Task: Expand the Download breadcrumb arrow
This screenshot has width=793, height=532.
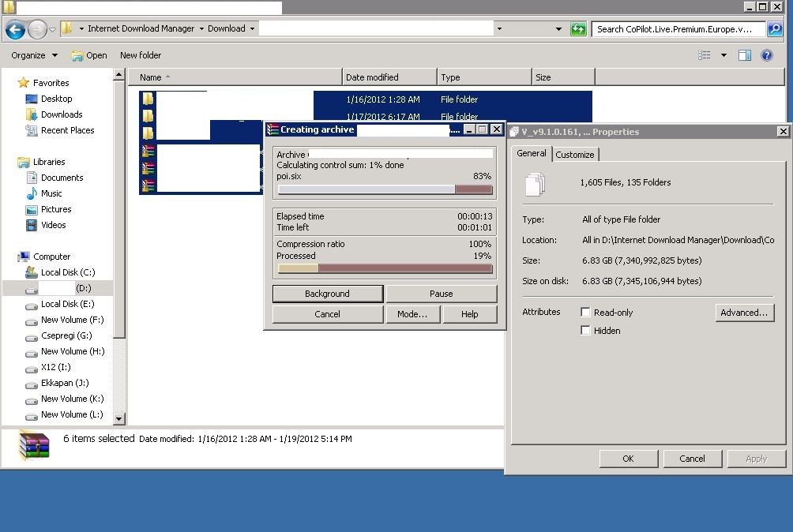Action: (x=252, y=29)
